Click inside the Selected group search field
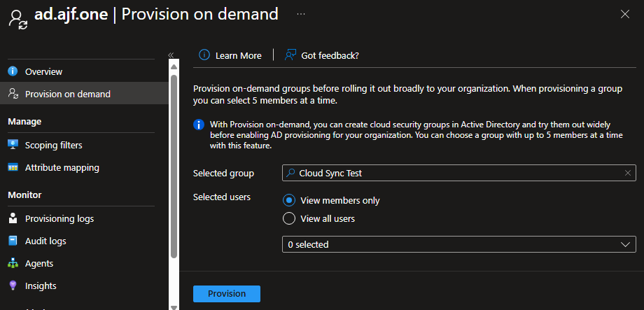Viewport: 644px width, 310px height. [x=458, y=173]
